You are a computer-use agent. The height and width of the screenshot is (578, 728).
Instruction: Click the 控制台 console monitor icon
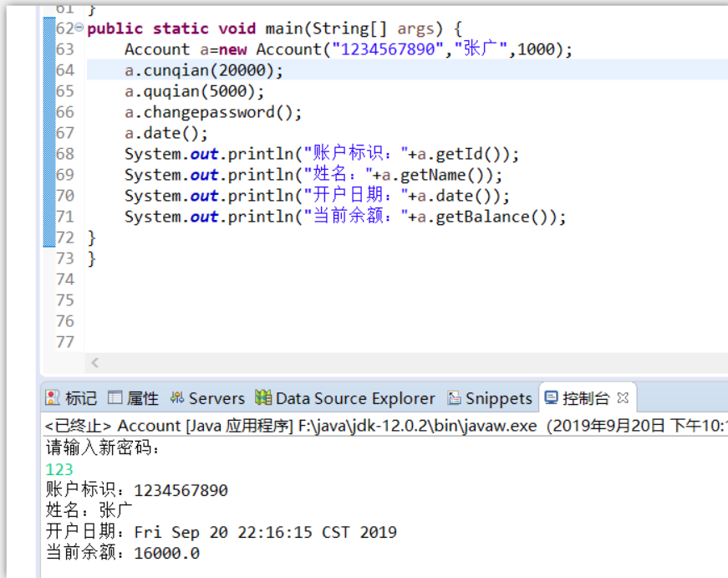point(551,398)
